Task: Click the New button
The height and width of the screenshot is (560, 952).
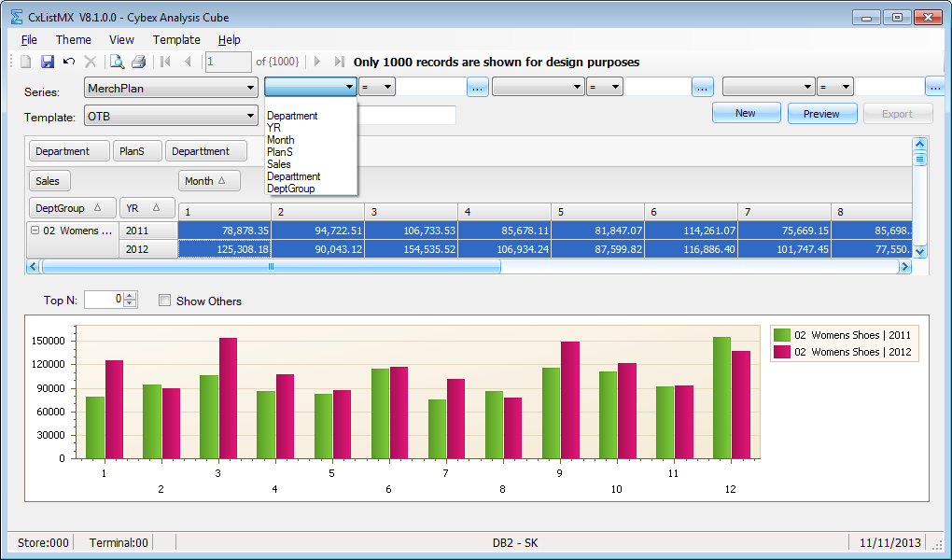Action: click(746, 113)
